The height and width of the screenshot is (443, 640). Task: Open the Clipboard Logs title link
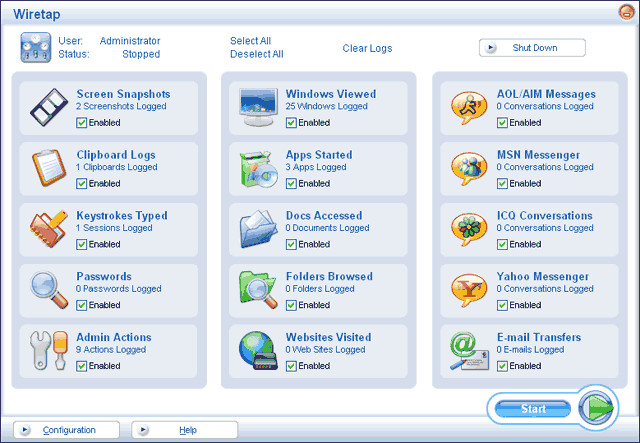point(116,155)
